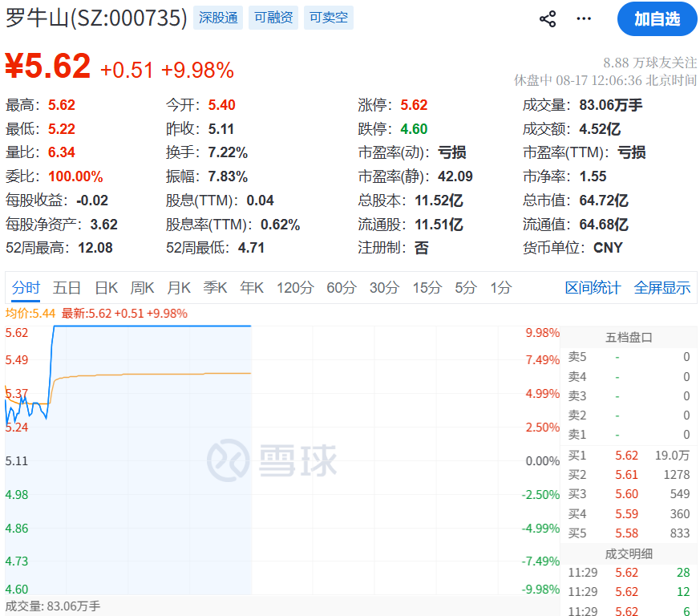Click the 深股通 tag
The width and height of the screenshot is (700, 616).
tap(218, 18)
